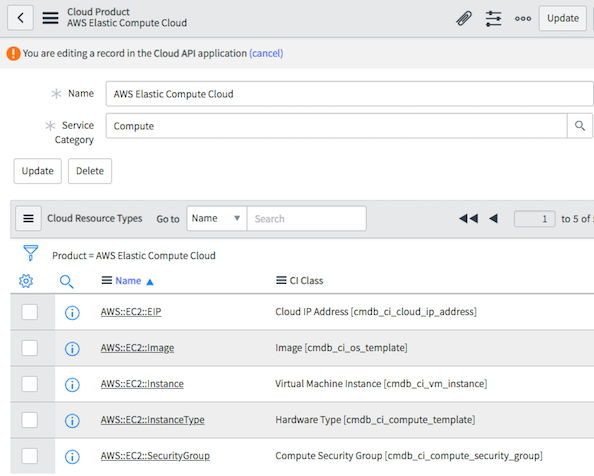Click the list Search input field
Viewport: 594px width, 476px height.
coord(306,218)
